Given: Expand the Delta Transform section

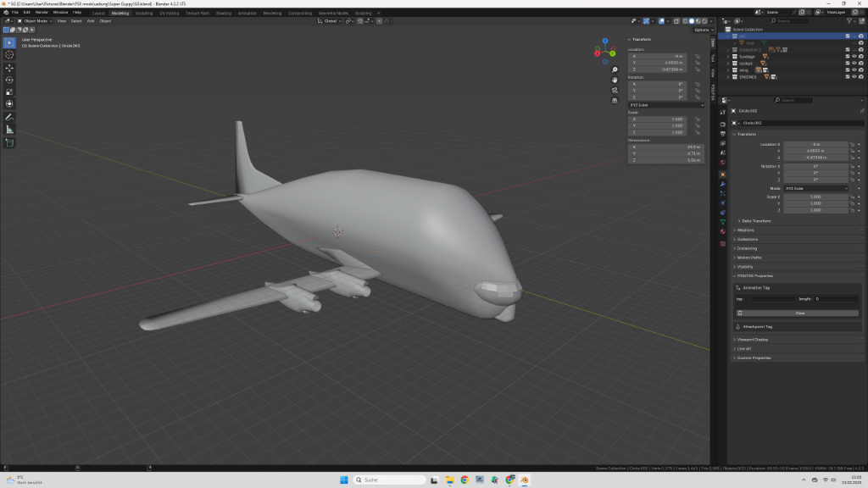Looking at the screenshot, I should (x=757, y=220).
